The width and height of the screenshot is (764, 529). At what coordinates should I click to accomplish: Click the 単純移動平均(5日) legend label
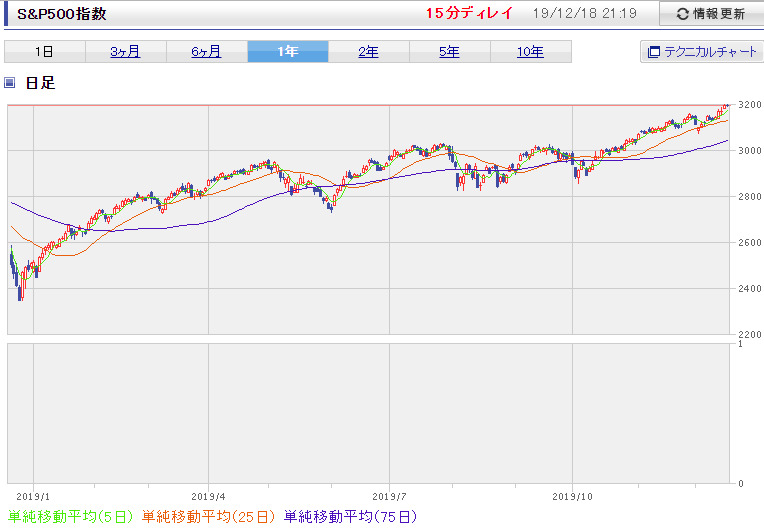coord(70,517)
